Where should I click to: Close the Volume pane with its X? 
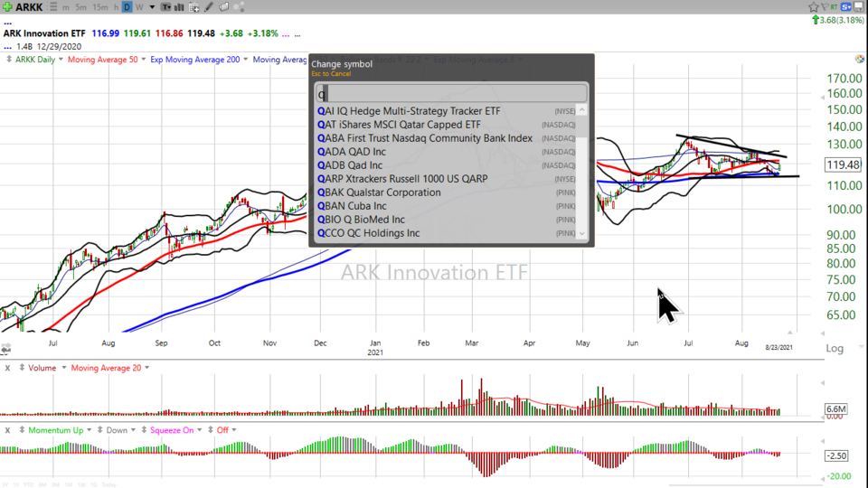(x=7, y=368)
